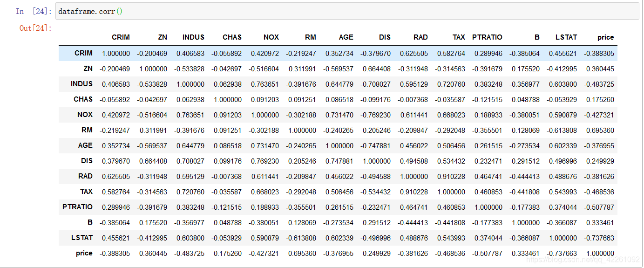The width and height of the screenshot is (644, 268).
Task: Click the CHAS column header
Action: point(232,37)
